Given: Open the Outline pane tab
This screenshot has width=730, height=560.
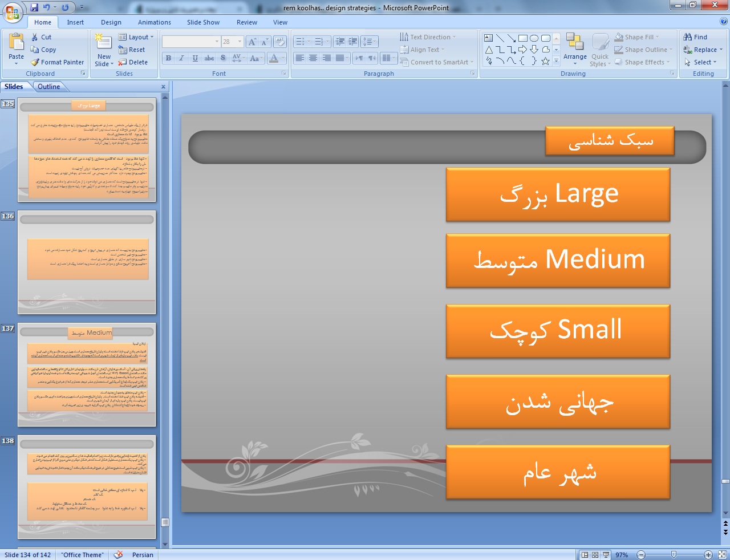Looking at the screenshot, I should 49,87.
